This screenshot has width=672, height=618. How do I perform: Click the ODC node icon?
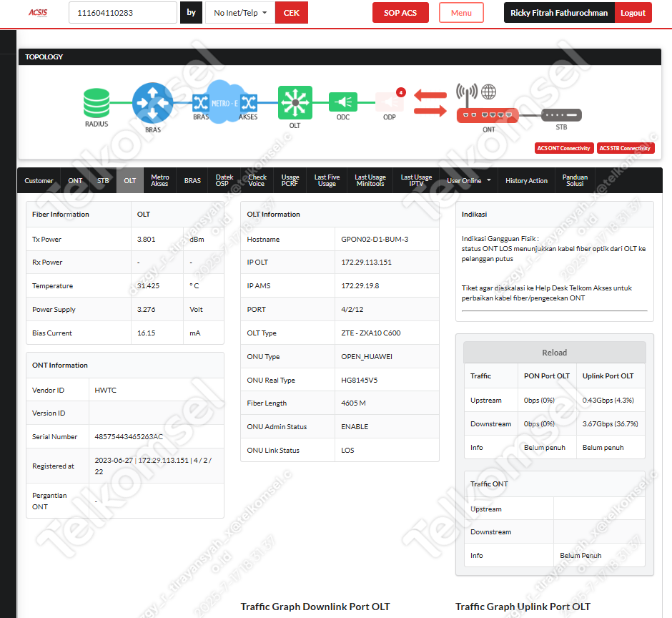(343, 102)
